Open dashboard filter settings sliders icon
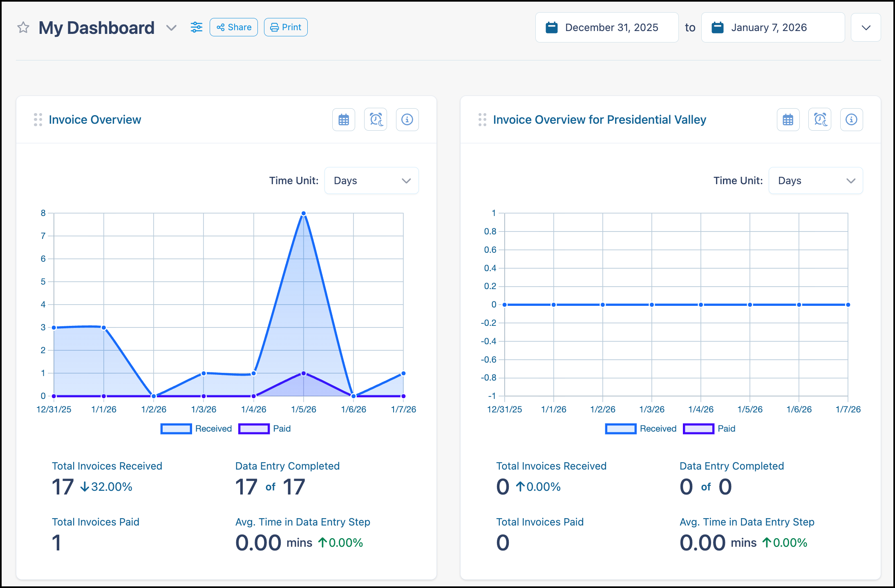 pyautogui.click(x=197, y=27)
